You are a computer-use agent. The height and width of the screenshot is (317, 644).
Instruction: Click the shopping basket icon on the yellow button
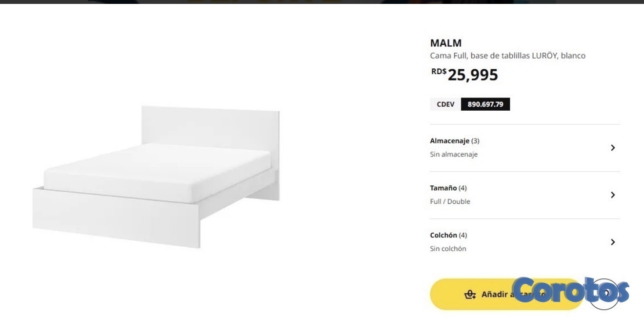pos(470,294)
